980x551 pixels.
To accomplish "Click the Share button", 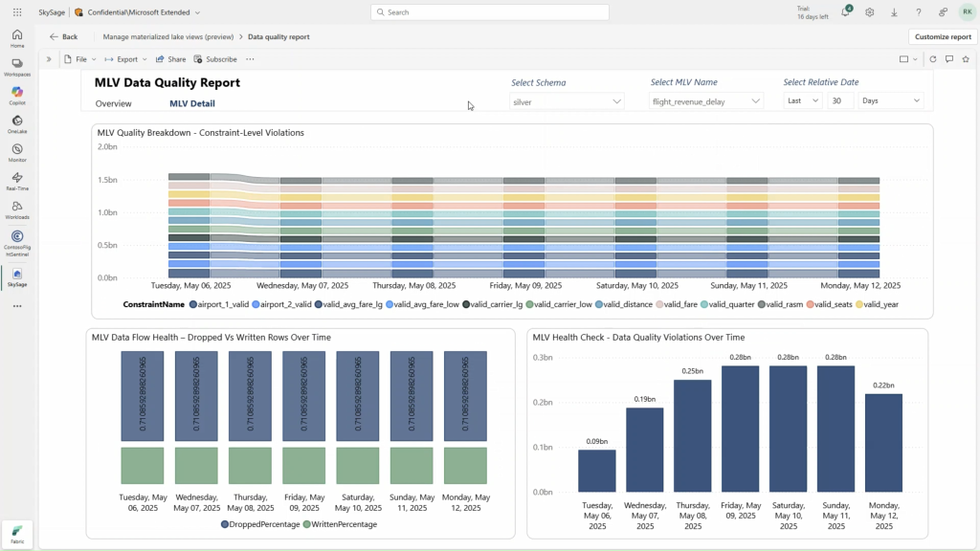I will pos(170,58).
